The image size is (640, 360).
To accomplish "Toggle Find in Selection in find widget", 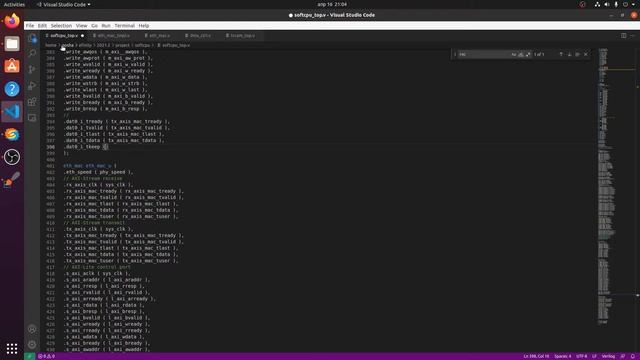I will point(578,54).
